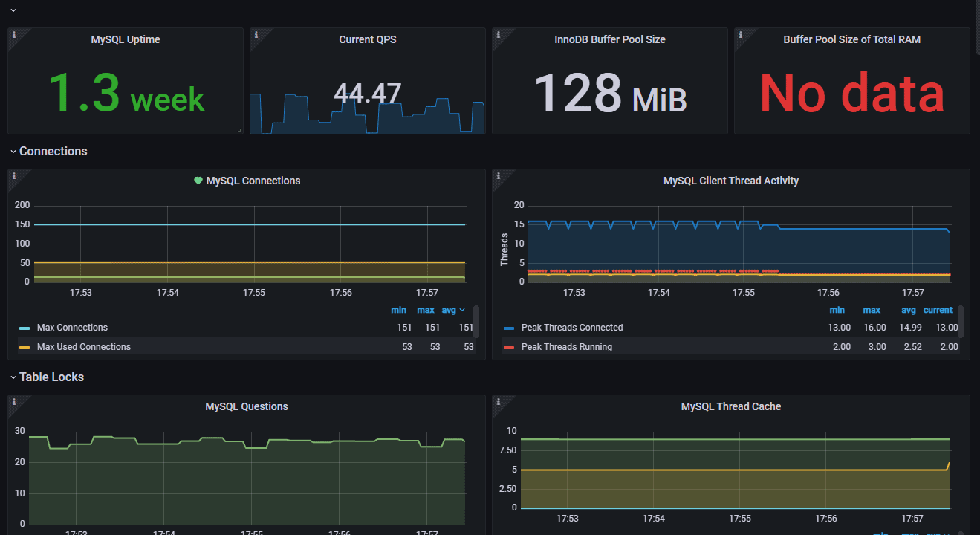Click the 1.3 week uptime value
Image resolution: width=980 pixels, height=535 pixels.
tap(126, 94)
